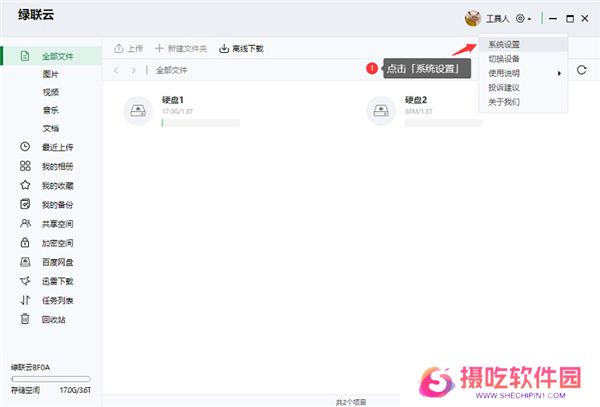Click the plus icon for 新建文件夹
600x407 pixels.
pos(159,49)
